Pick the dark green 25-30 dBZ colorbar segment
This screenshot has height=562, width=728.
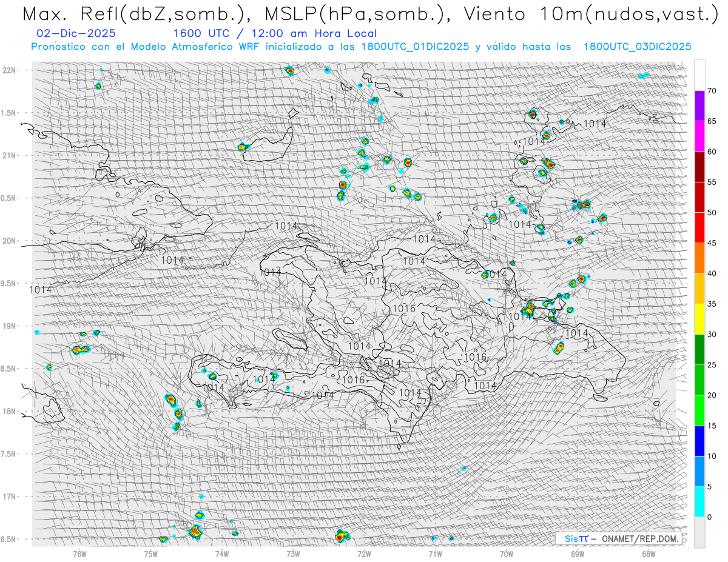(699, 350)
